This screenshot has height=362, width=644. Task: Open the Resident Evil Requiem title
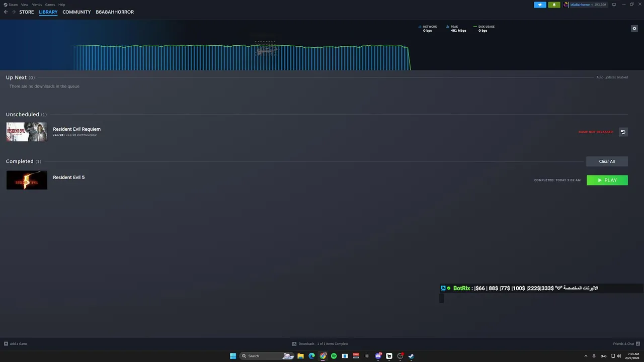[76, 129]
